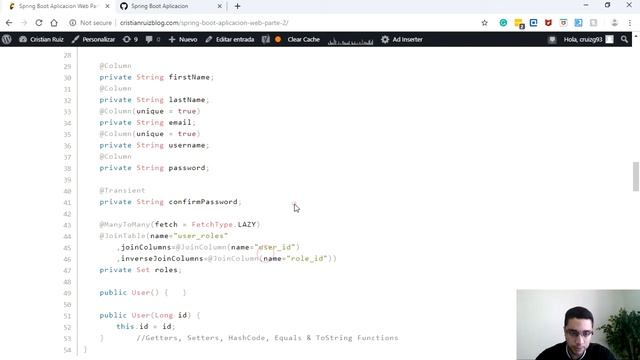Viewport: 640px width, 360px height.
Task: Click the webcam video overlay thumbnail
Action: [x=578, y=325]
